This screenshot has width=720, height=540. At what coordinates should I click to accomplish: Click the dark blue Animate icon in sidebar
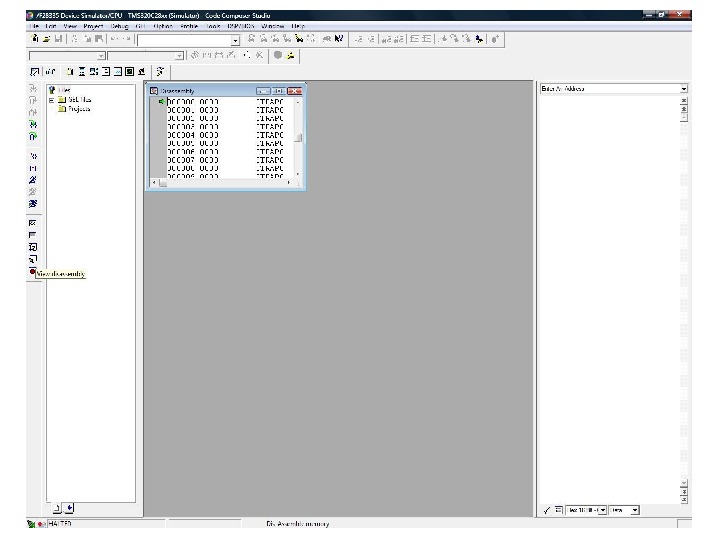33,204
